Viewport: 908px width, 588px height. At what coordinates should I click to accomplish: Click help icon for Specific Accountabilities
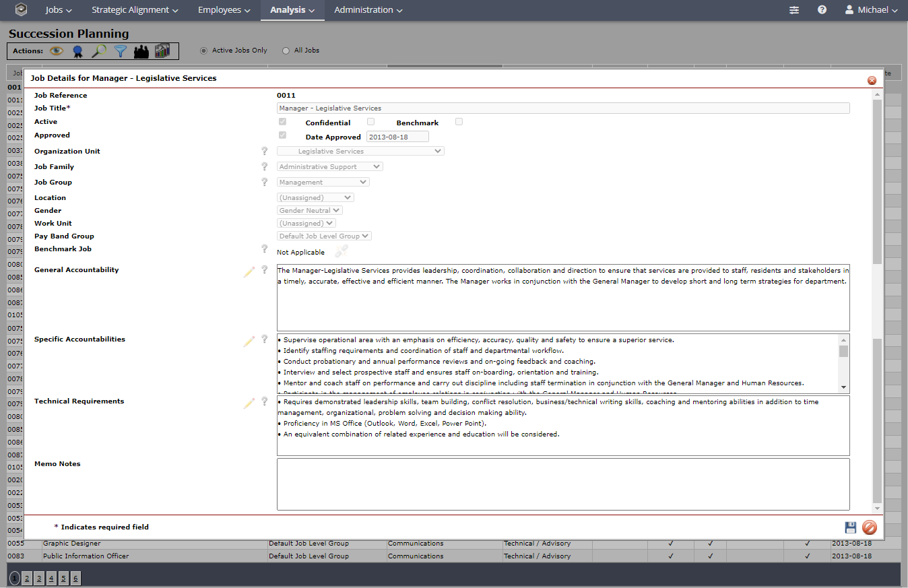pos(265,339)
